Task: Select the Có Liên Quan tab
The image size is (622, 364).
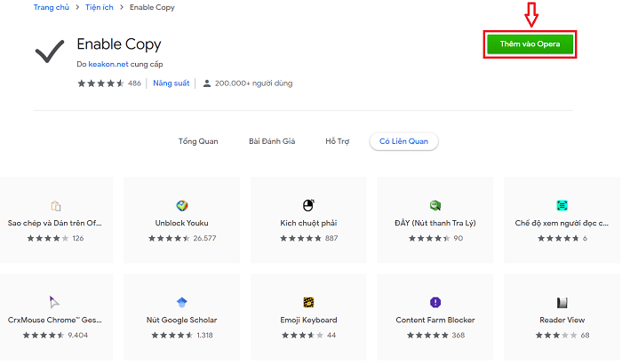Action: [x=403, y=141]
